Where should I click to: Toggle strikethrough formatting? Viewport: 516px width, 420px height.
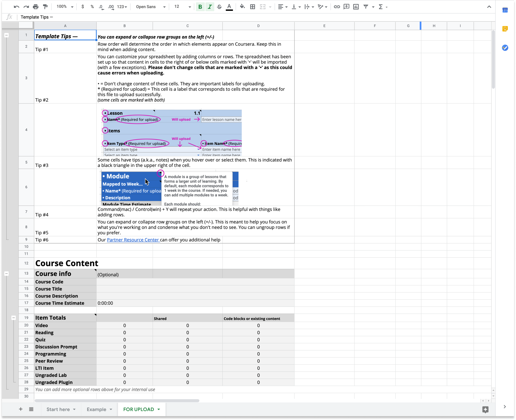[x=219, y=7]
